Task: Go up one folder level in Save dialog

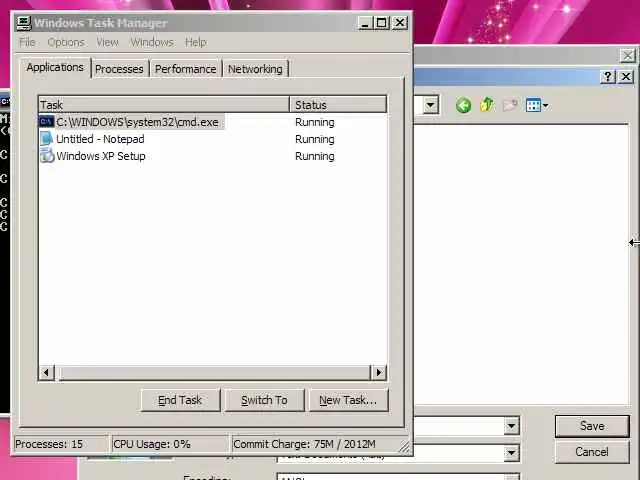Action: [487, 105]
